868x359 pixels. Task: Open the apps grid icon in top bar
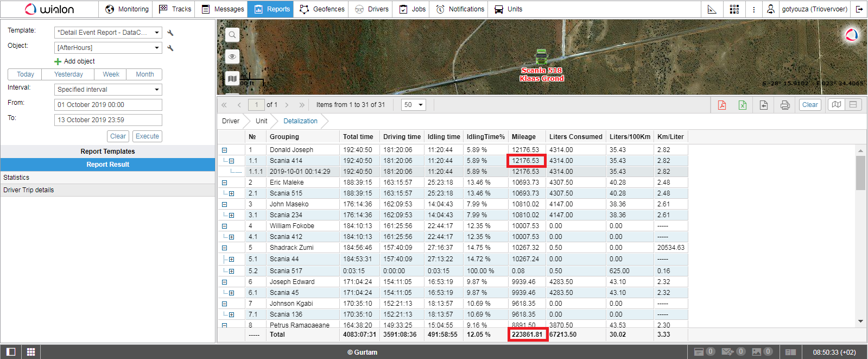pyautogui.click(x=734, y=9)
